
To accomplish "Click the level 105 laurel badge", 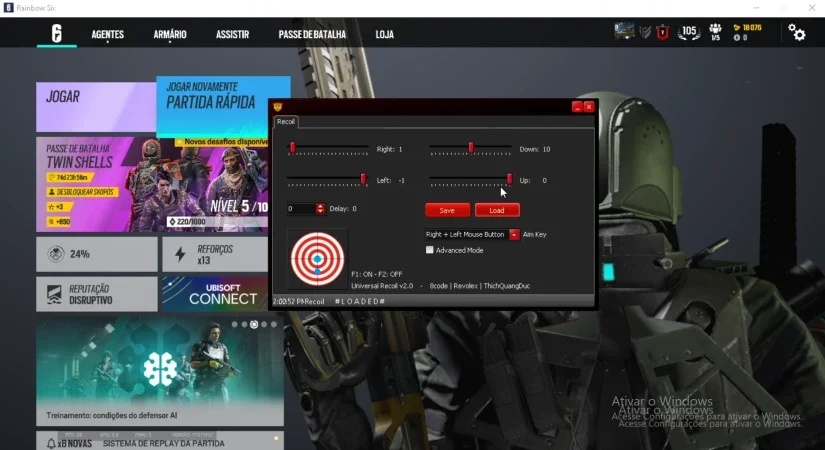I will click(689, 32).
